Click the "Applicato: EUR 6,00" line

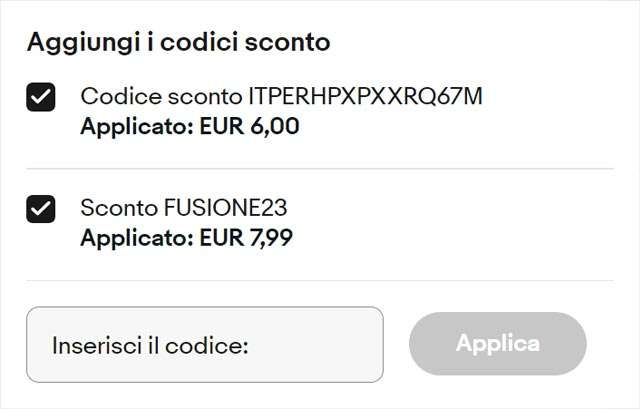pyautogui.click(x=190, y=126)
